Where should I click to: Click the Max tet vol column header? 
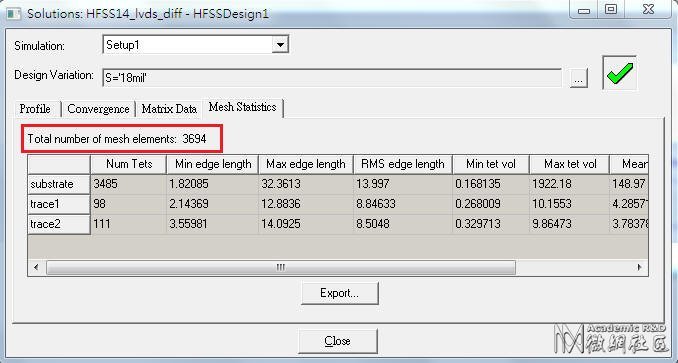pyautogui.click(x=570, y=164)
